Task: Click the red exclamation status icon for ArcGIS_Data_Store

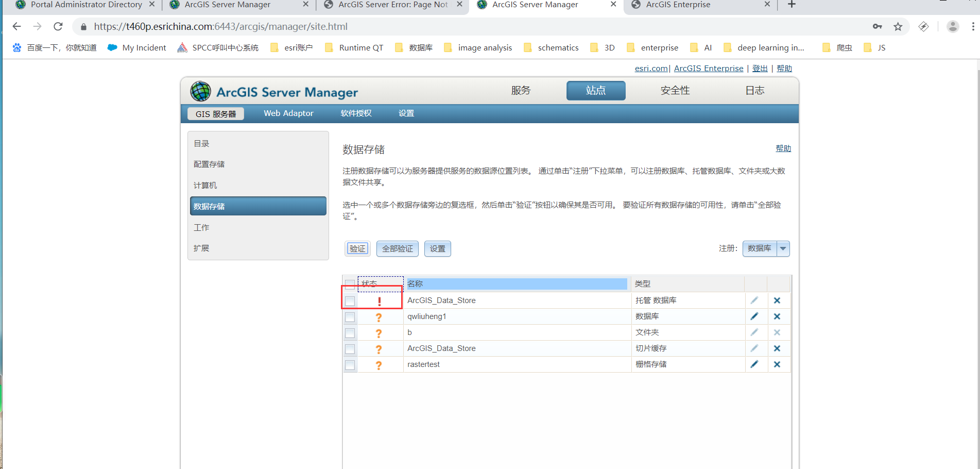Action: tap(380, 301)
